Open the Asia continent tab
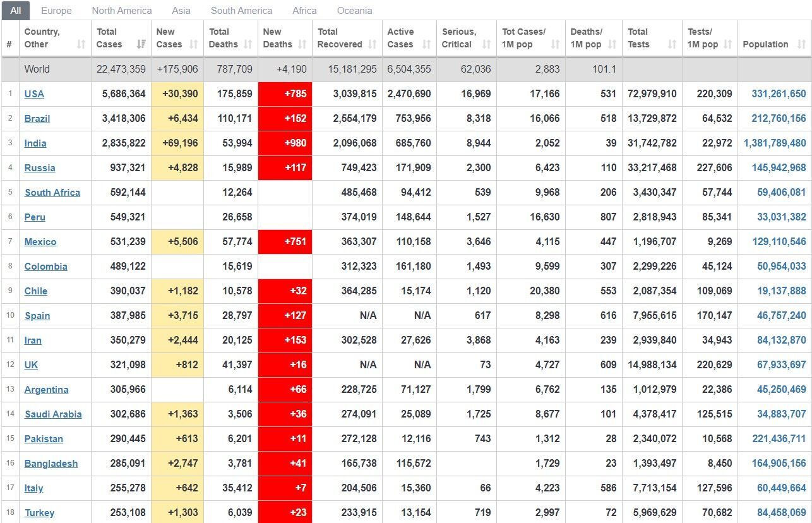 click(x=181, y=11)
